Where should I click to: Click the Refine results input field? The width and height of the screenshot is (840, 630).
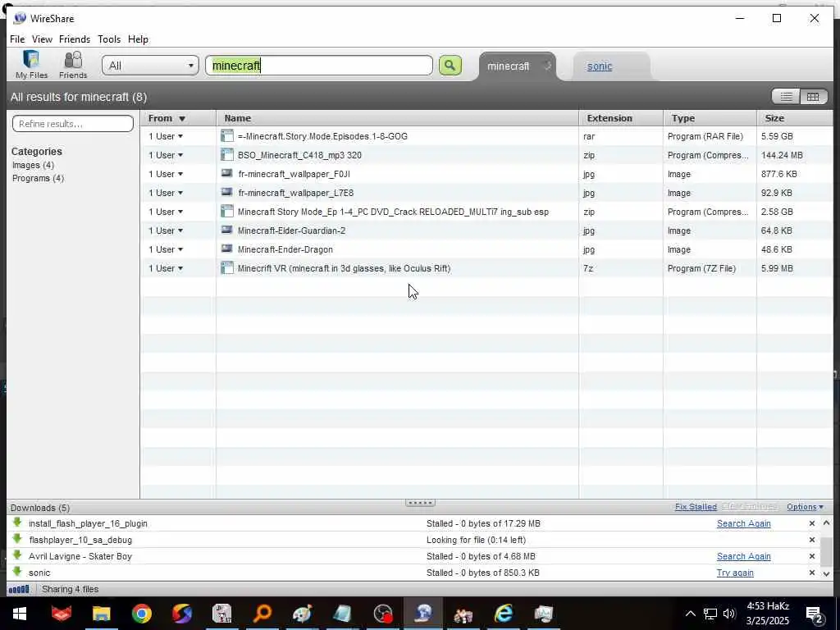(x=73, y=124)
